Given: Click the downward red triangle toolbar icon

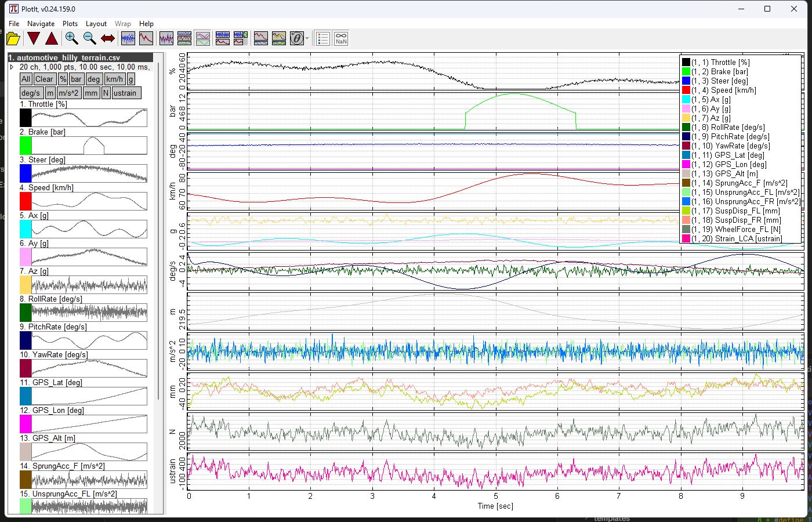Looking at the screenshot, I should click(34, 39).
